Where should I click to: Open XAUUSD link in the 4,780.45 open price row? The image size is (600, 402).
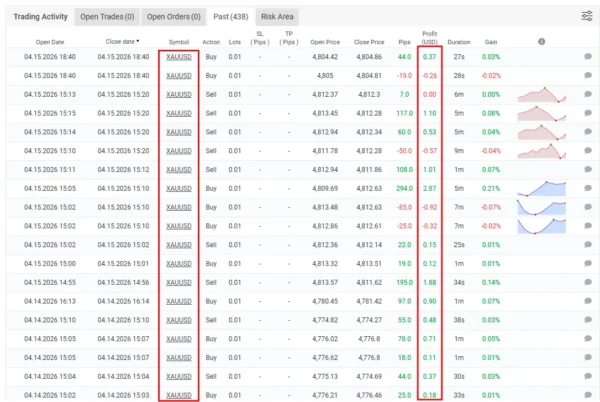(x=179, y=301)
